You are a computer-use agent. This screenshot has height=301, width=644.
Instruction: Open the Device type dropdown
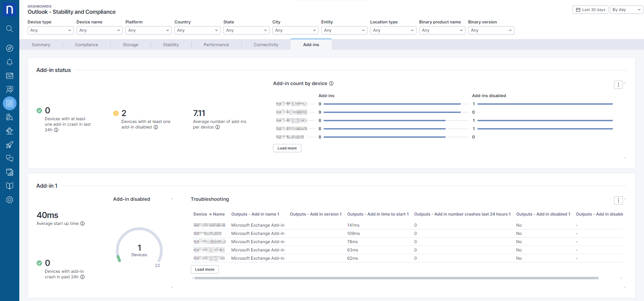click(51, 30)
